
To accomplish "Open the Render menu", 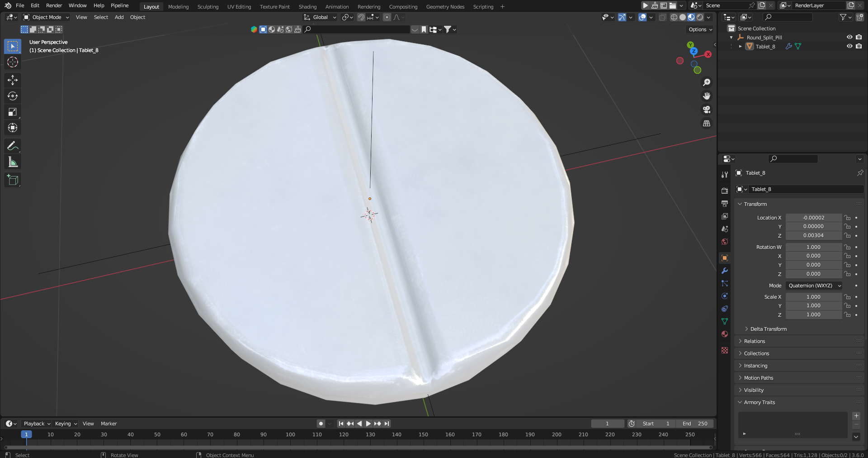I will tap(54, 5).
